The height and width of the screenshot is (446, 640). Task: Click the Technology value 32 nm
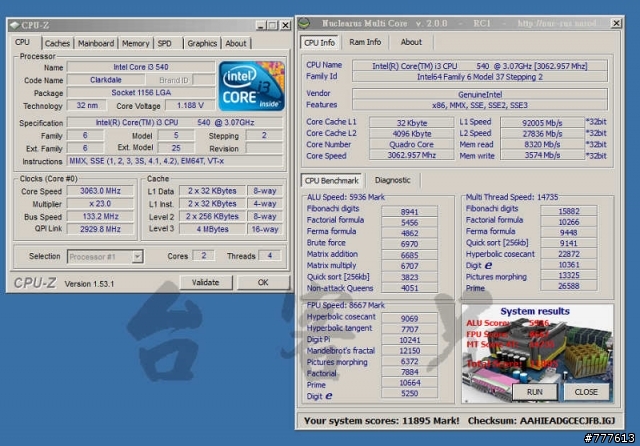tap(87, 105)
